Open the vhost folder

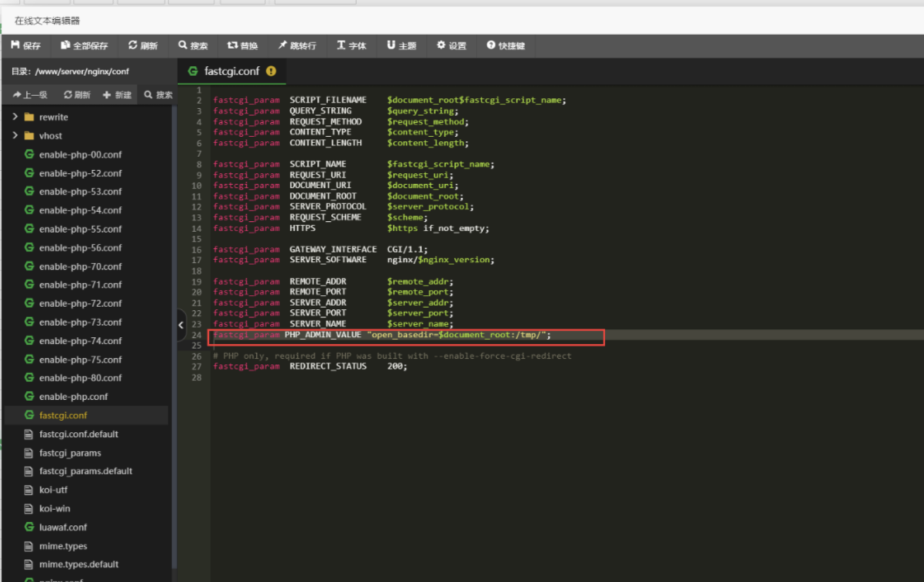51,136
